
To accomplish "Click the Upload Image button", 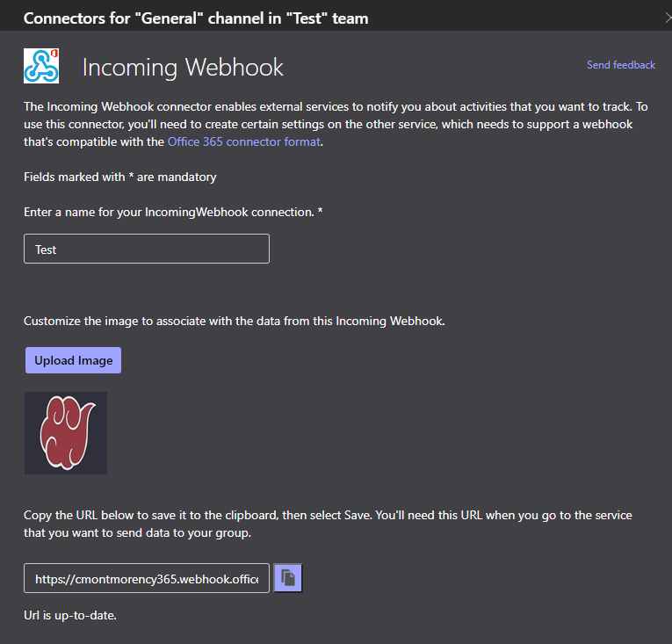I will [x=73, y=360].
